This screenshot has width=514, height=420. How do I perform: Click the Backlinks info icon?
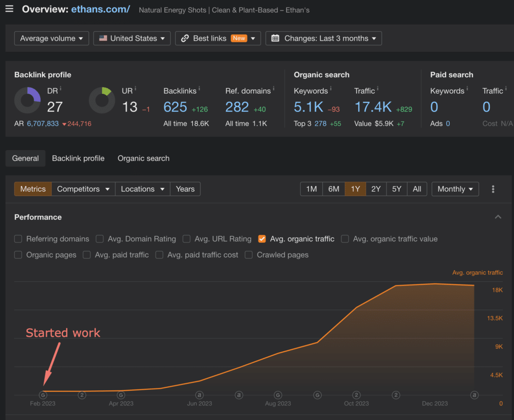click(x=199, y=88)
